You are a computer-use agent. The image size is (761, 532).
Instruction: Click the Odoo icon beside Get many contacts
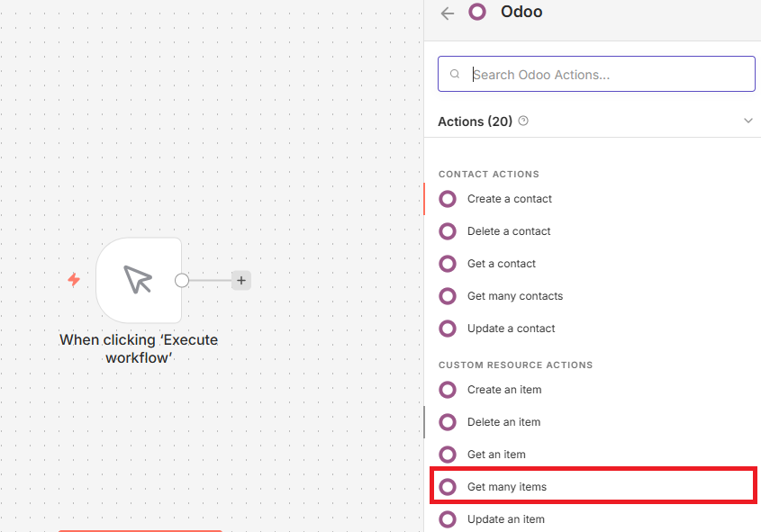pos(448,296)
